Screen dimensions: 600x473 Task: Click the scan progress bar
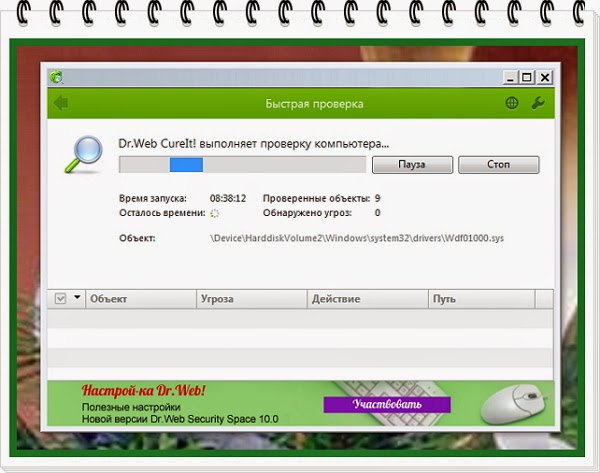pos(242,165)
